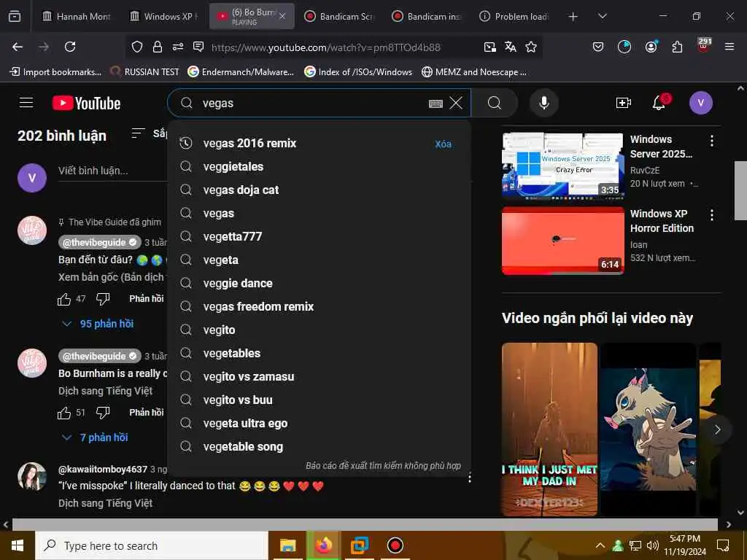
Task: Dislike the Bo Burnham is a really comment
Action: point(103,413)
